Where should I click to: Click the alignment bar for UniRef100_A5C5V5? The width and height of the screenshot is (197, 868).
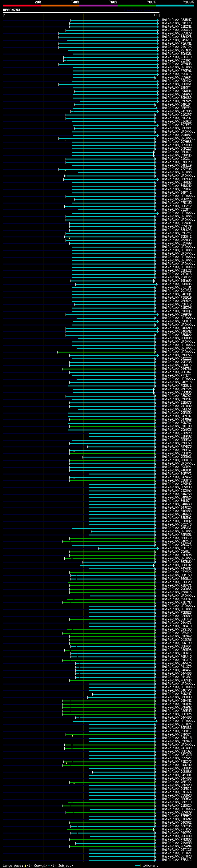coord(119,101)
